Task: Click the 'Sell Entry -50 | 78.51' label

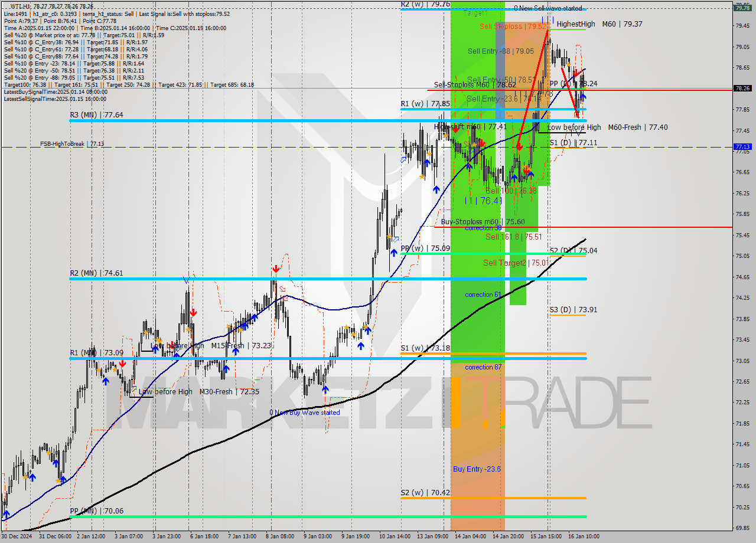Action: tap(501, 80)
